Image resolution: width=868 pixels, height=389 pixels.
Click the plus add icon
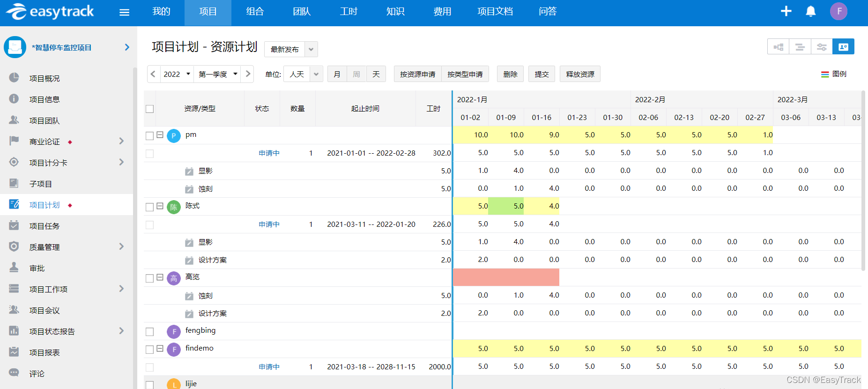[786, 11]
